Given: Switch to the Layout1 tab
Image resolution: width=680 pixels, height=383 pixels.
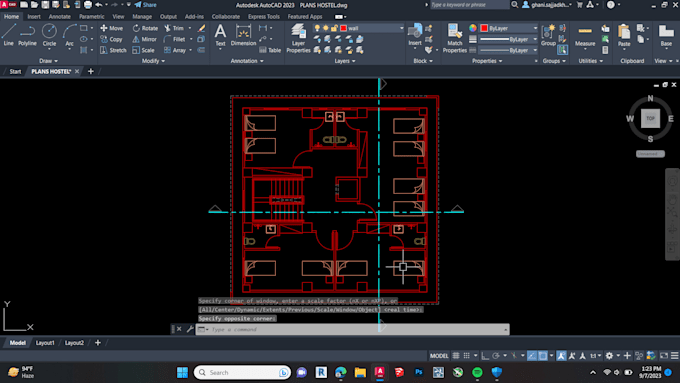Looking at the screenshot, I should 45,343.
